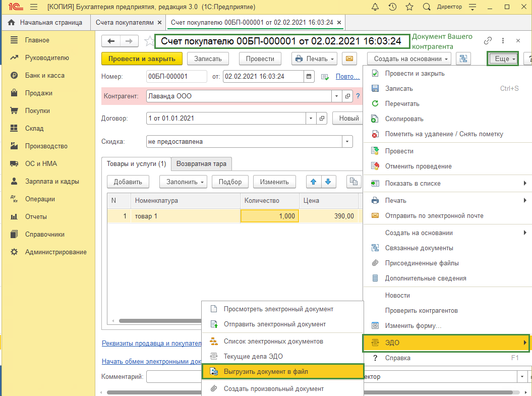This screenshot has height=396, width=532.
Task: Open Начальная страница tab
Action: pyautogui.click(x=46, y=22)
